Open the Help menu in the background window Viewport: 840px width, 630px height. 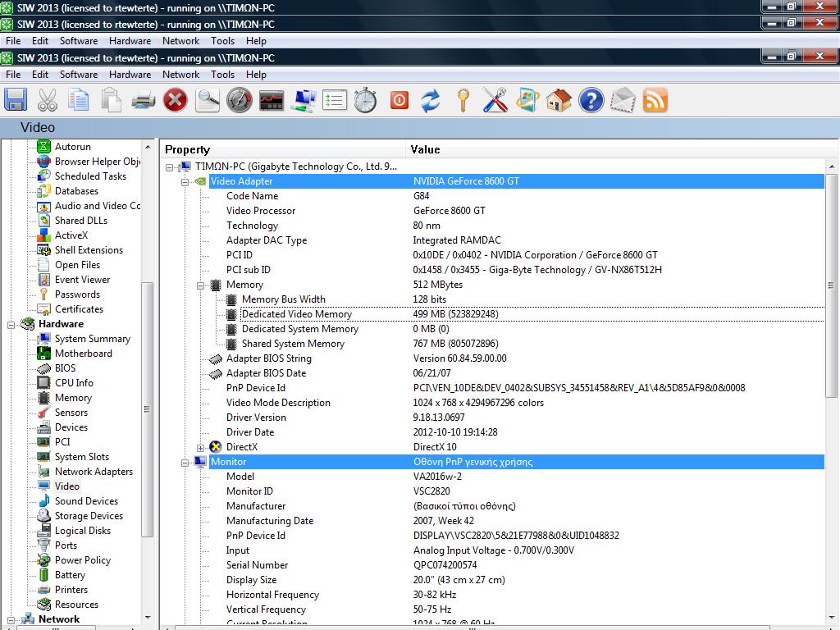click(x=256, y=41)
